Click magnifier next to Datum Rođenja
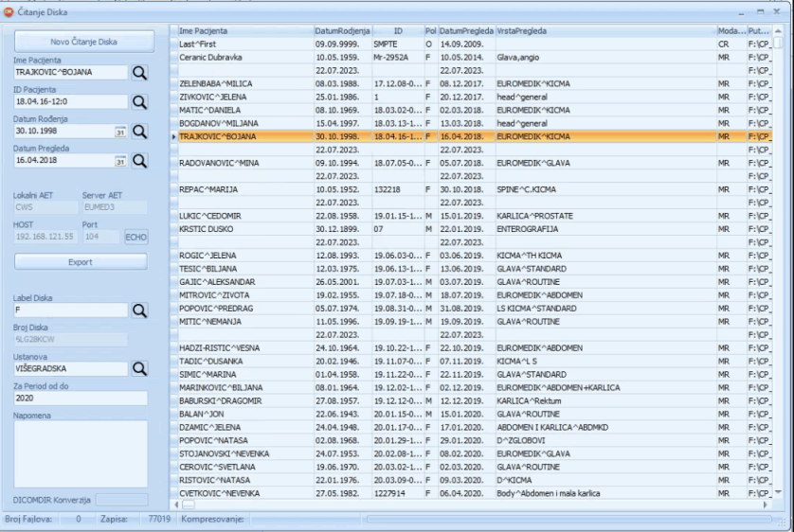794x532 pixels. tap(139, 132)
